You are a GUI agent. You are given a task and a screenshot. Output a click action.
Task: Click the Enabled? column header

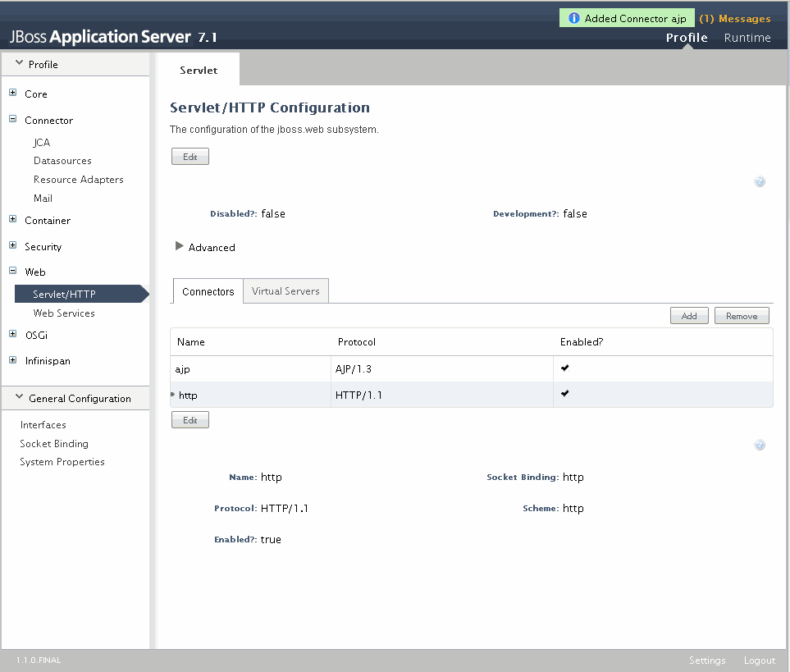[x=582, y=342]
